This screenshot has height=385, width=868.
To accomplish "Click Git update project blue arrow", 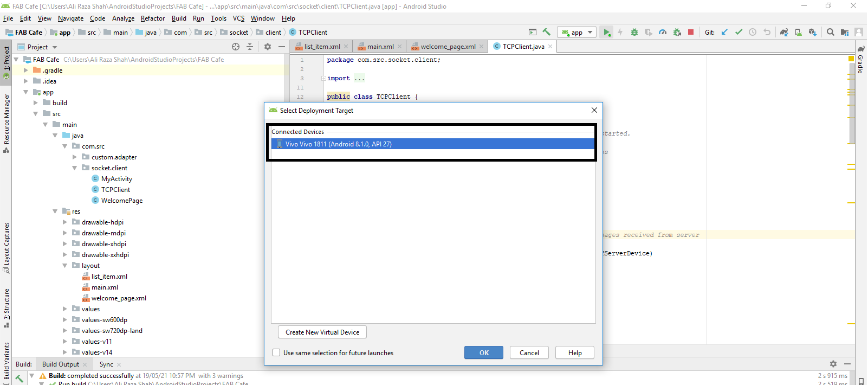I will tap(724, 32).
